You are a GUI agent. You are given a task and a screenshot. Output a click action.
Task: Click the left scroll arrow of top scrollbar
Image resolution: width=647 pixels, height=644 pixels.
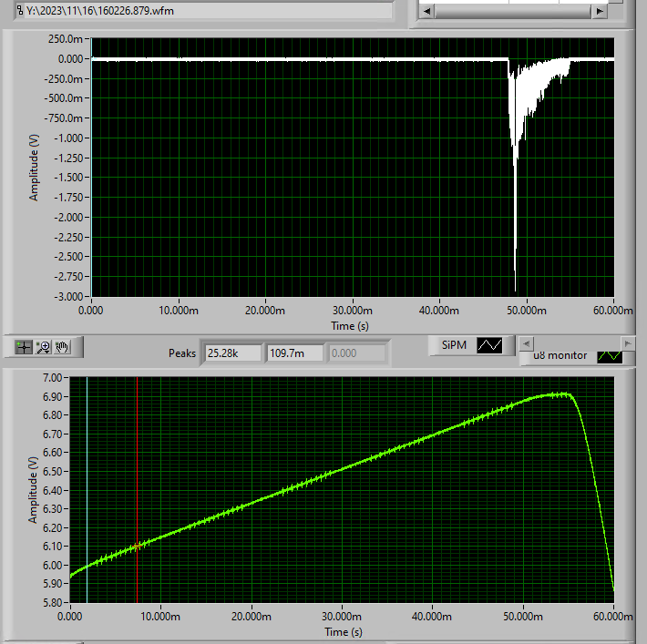pyautogui.click(x=427, y=11)
